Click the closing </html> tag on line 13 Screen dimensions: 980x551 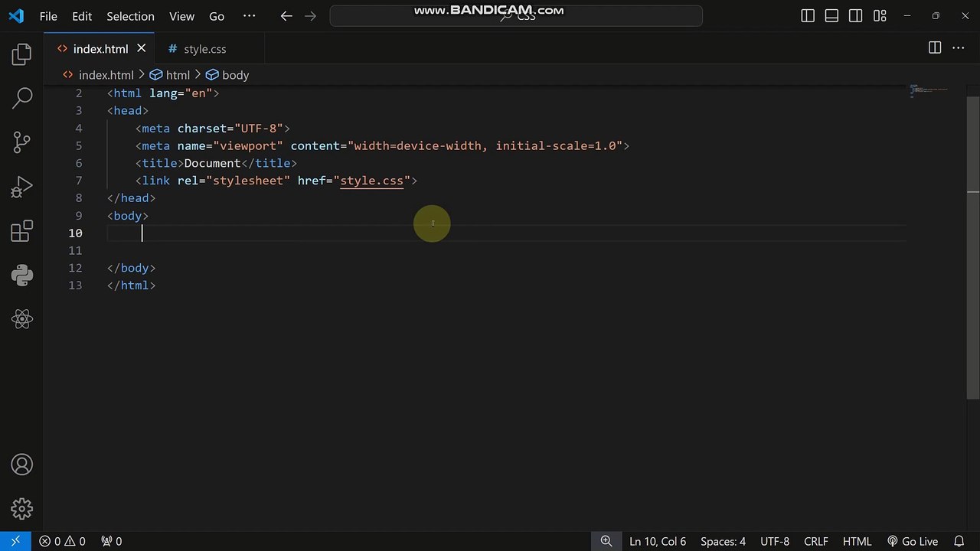click(131, 285)
